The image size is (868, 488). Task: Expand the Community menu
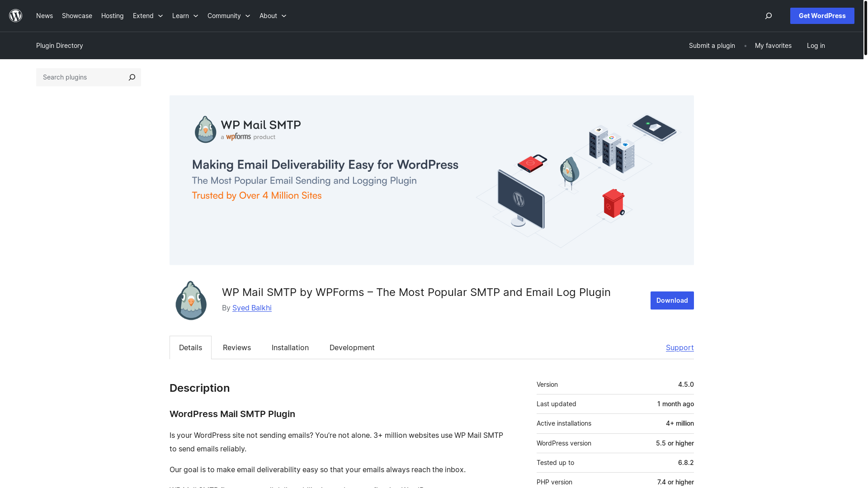[x=229, y=16]
